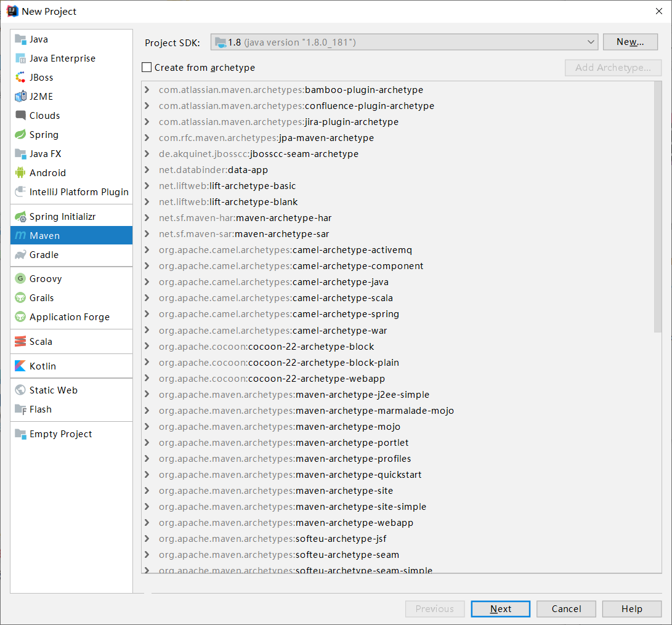Image resolution: width=672 pixels, height=625 pixels.
Task: Select Kotlin project type
Action: (x=71, y=366)
